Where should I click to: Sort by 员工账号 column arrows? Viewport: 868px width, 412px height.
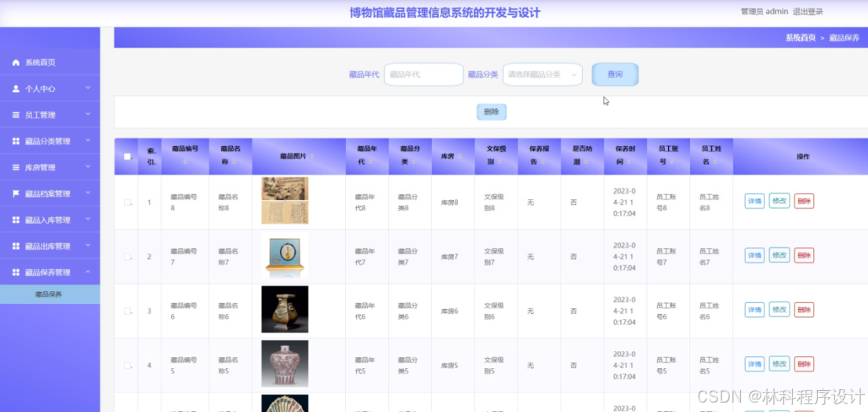[x=673, y=162]
